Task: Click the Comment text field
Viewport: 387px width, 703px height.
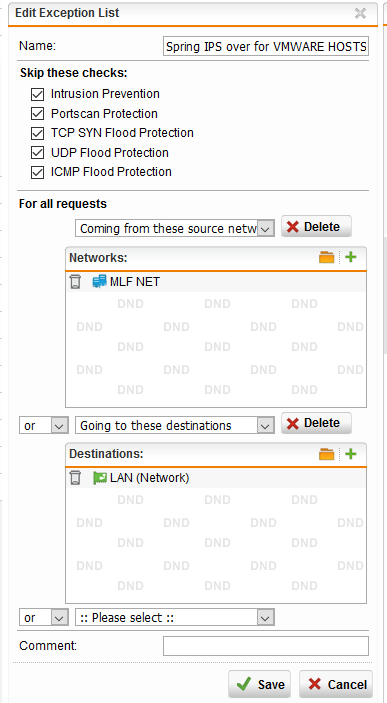Action: pyautogui.click(x=266, y=646)
